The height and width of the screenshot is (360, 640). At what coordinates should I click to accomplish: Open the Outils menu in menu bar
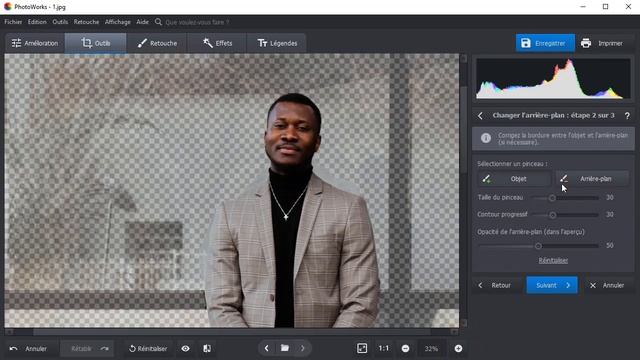[x=60, y=22]
